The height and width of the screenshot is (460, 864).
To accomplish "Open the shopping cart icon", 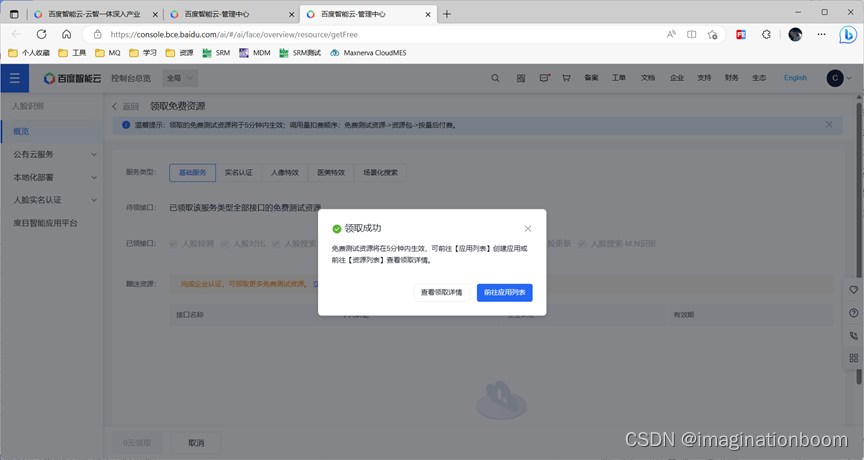I will pyautogui.click(x=566, y=78).
